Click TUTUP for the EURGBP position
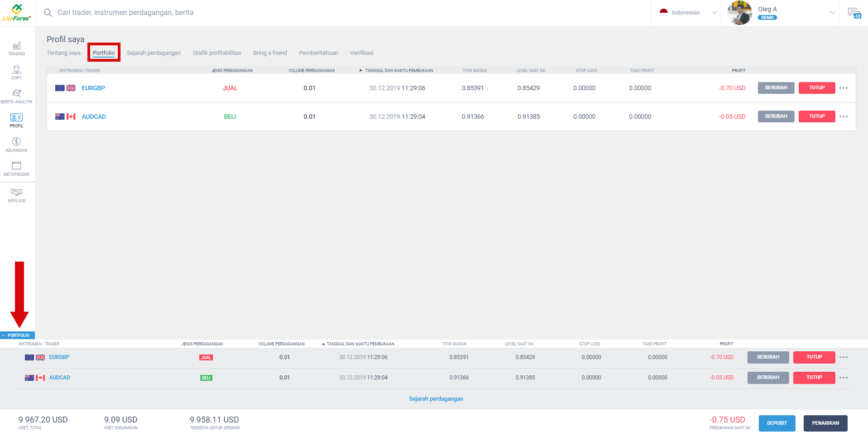 point(817,88)
